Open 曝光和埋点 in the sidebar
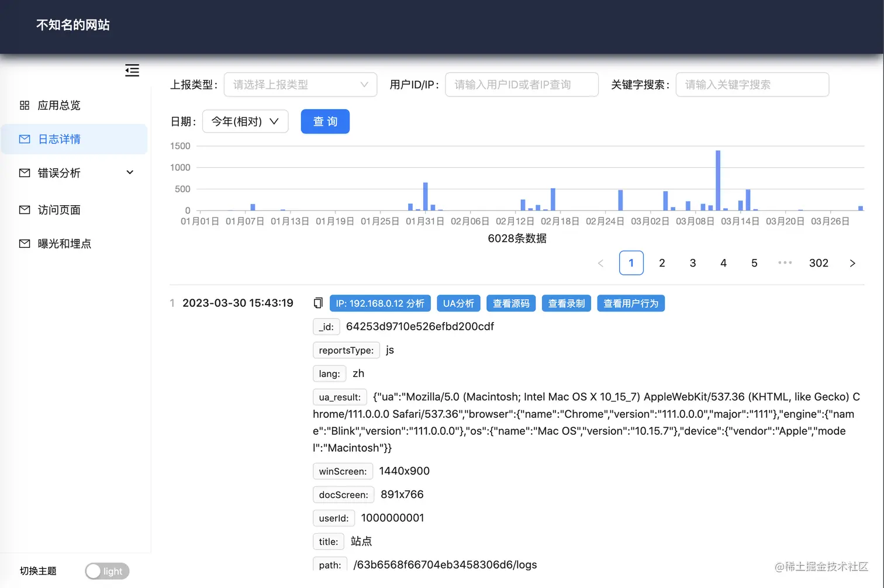 tap(74, 244)
